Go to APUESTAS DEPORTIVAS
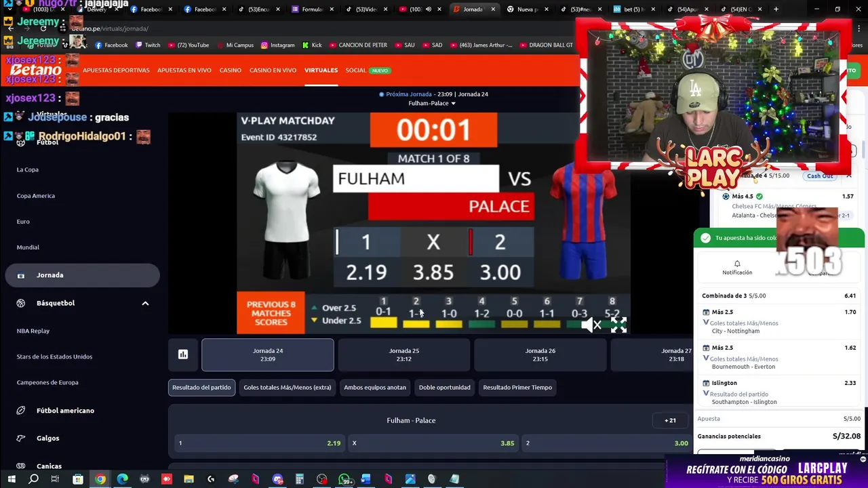This screenshot has width=868, height=488. point(116,70)
